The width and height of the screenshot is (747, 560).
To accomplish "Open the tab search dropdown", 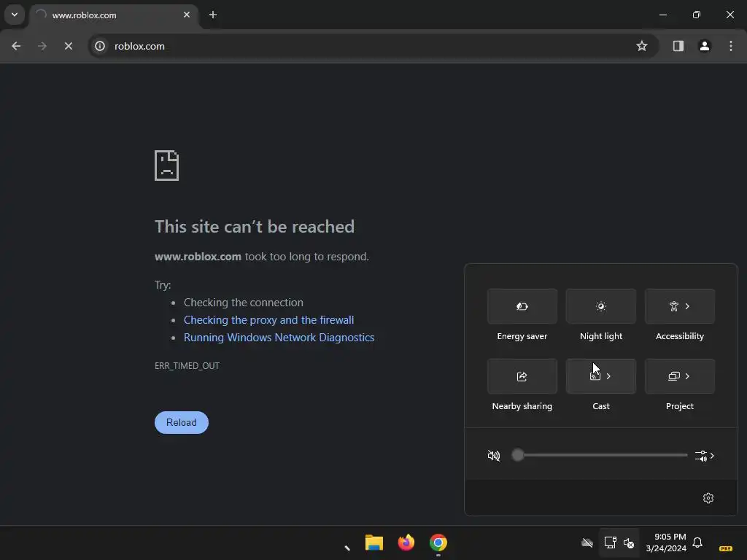I will pos(15,15).
